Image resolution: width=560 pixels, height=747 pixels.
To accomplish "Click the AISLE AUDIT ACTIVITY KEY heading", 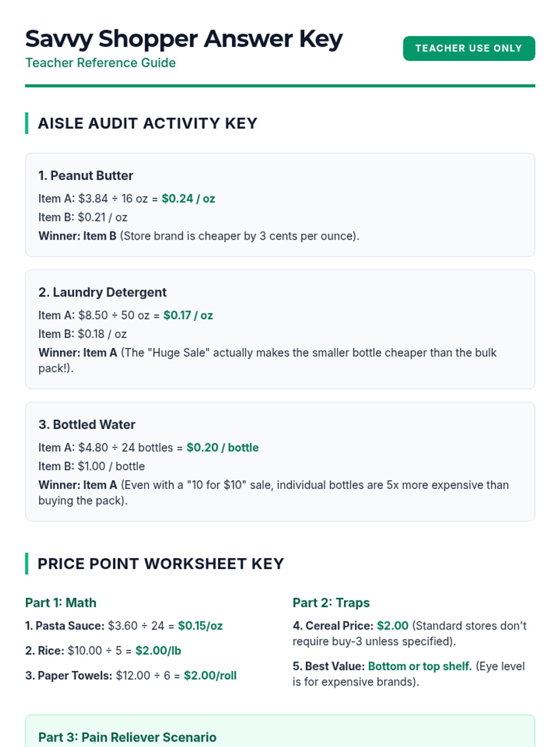I will click(147, 123).
